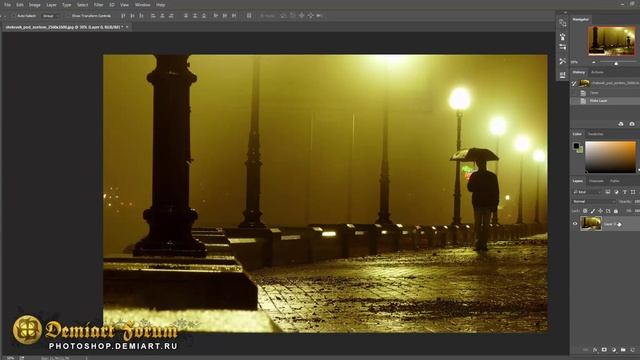
Task: Open the Layer menu
Action: click(x=51, y=5)
